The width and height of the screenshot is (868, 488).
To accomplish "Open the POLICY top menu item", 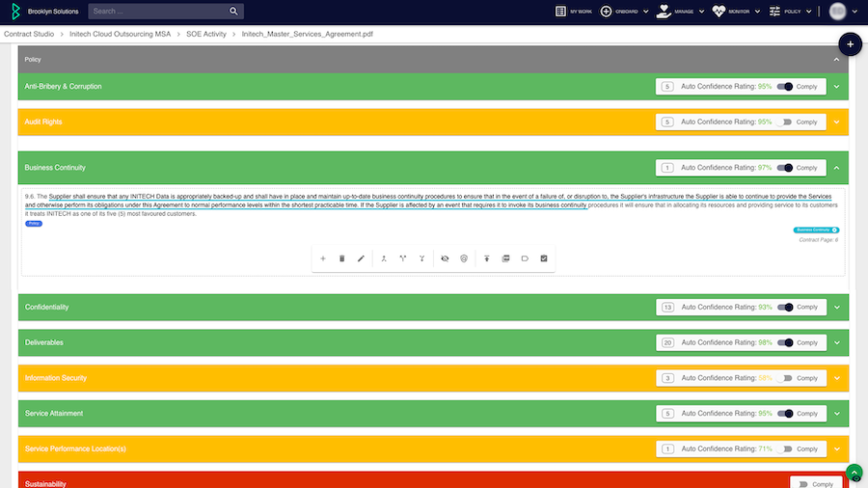I will [x=793, y=11].
